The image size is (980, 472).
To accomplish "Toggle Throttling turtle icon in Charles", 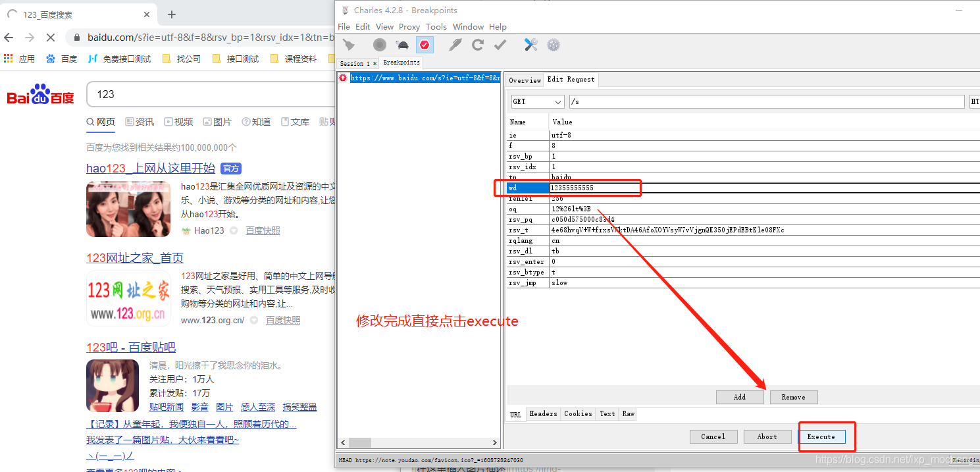I will click(x=402, y=45).
